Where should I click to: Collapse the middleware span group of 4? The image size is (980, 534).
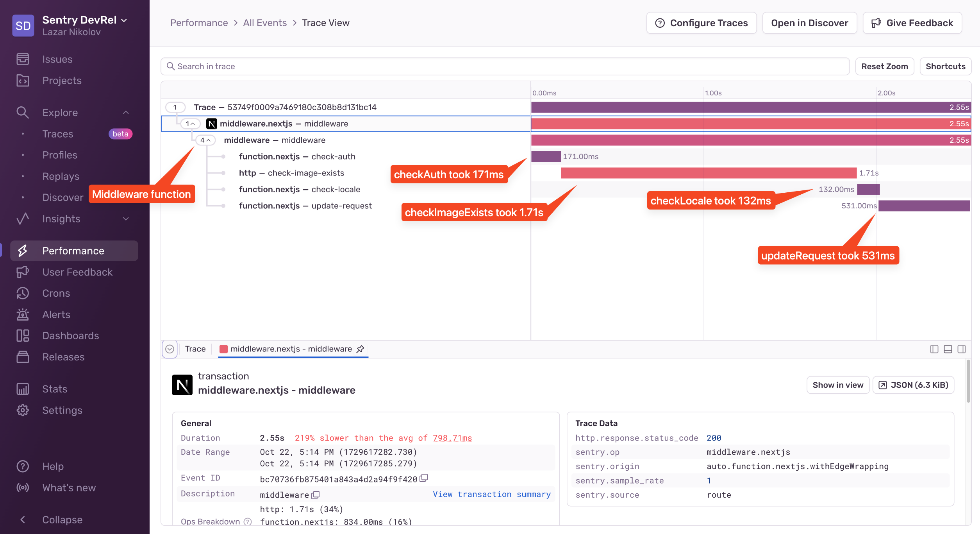205,140
